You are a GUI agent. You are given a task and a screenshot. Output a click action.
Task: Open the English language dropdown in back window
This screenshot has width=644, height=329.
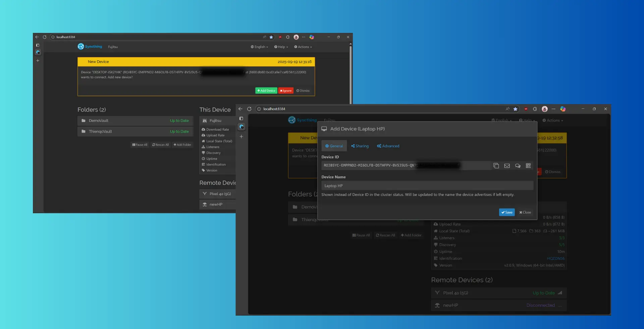[259, 47]
